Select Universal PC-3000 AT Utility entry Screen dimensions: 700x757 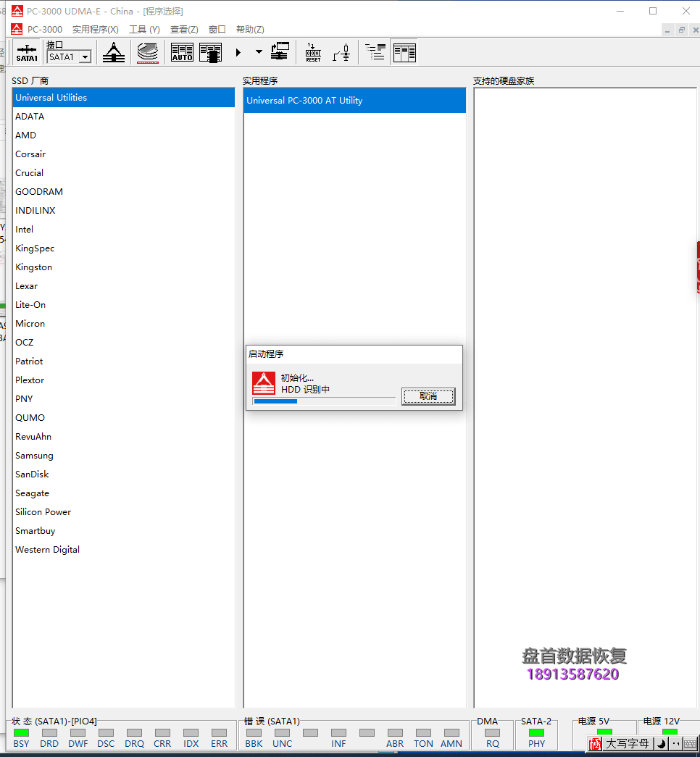354,101
